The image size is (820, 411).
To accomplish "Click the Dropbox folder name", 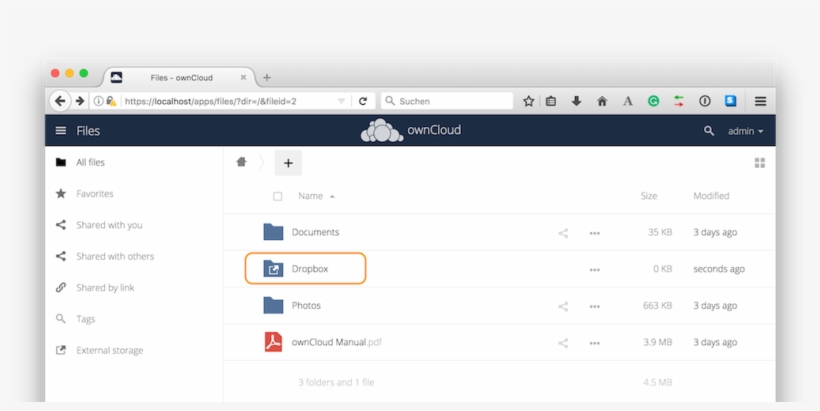I will click(x=310, y=269).
